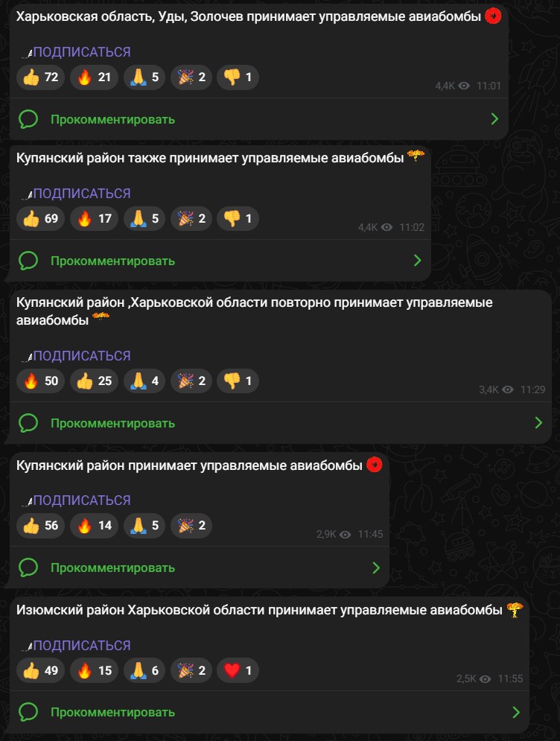Open comments chevron on 11:01 post

[x=494, y=119]
